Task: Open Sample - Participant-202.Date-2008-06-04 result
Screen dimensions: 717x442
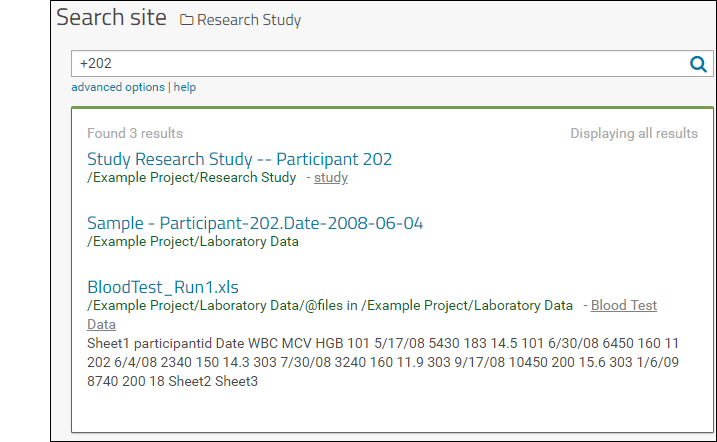Action: [x=255, y=223]
